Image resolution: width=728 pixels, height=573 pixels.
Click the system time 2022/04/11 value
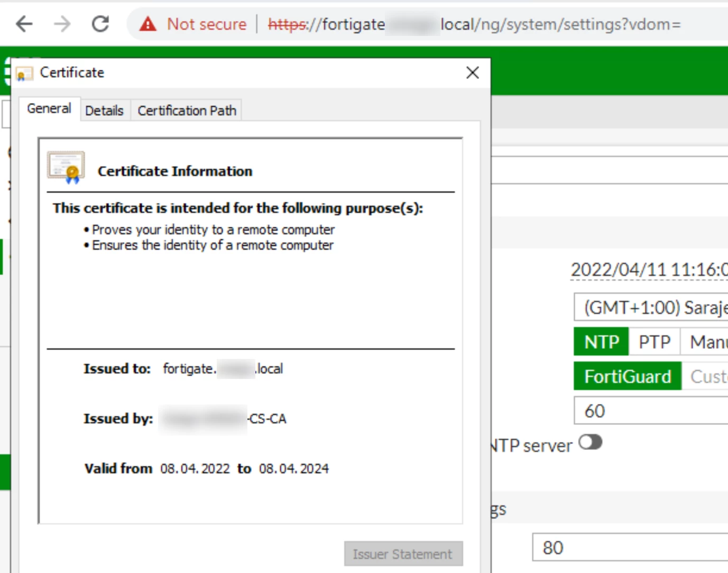(x=649, y=270)
